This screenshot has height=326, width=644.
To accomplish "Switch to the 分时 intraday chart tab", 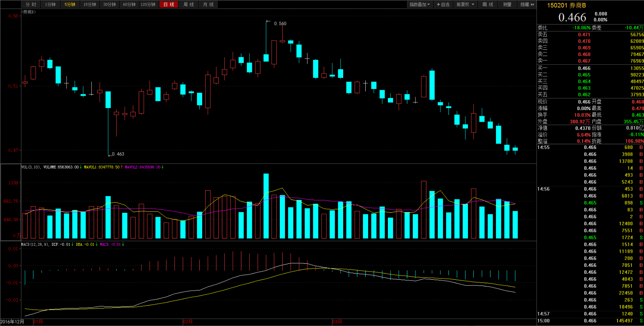I will [x=31, y=4].
